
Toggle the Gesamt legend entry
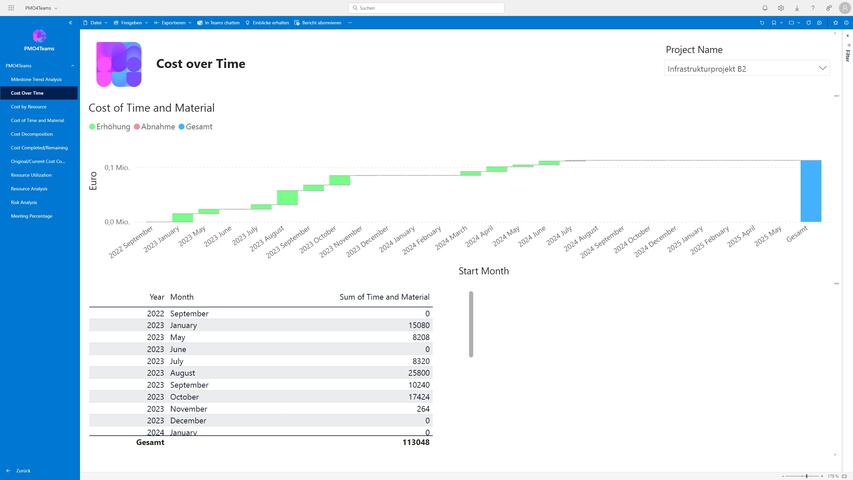pos(196,127)
